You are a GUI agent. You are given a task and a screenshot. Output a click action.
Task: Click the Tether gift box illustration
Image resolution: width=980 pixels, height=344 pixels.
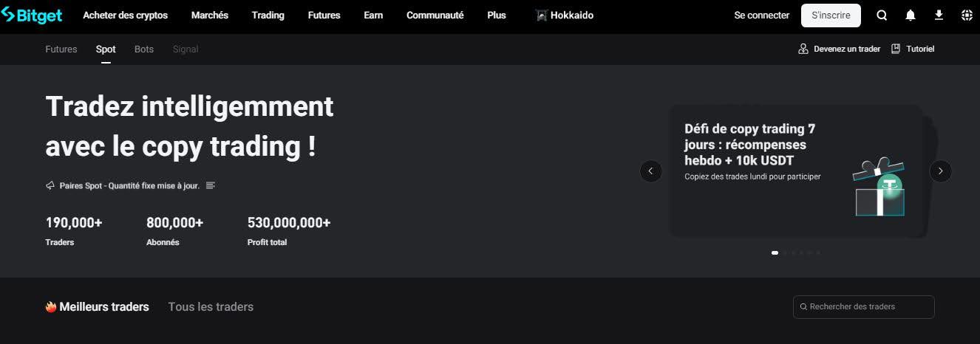coord(879,188)
